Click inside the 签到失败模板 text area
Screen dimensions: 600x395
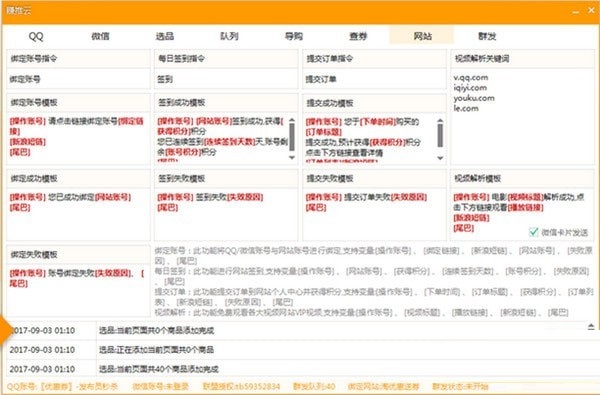pyautogui.click(x=226, y=214)
